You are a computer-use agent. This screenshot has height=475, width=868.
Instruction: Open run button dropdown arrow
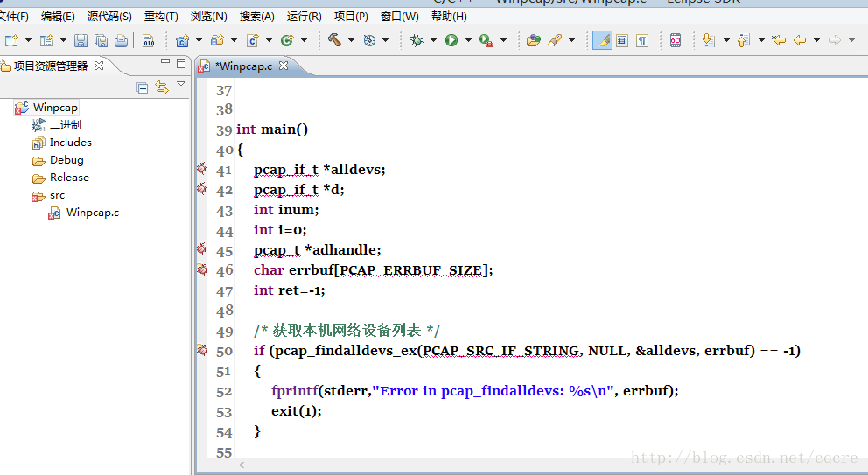[468, 40]
